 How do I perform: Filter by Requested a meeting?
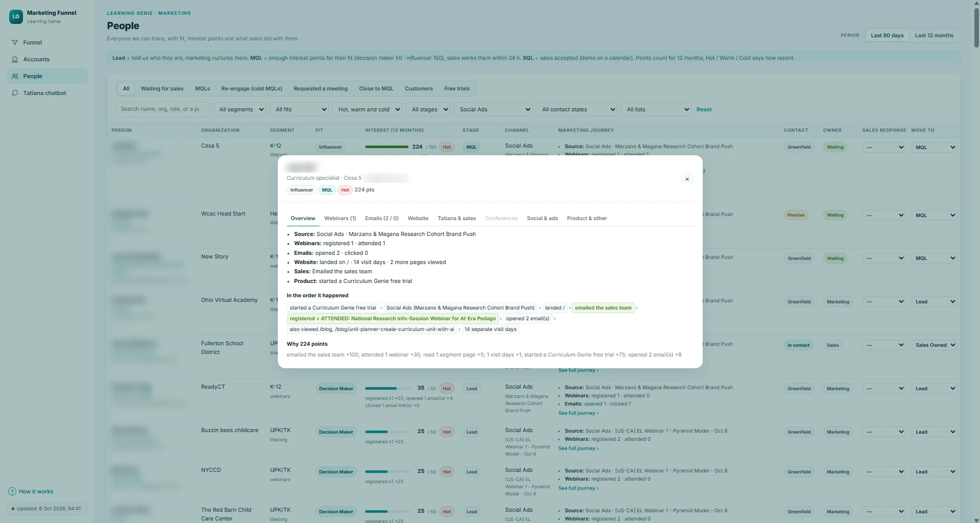click(320, 88)
